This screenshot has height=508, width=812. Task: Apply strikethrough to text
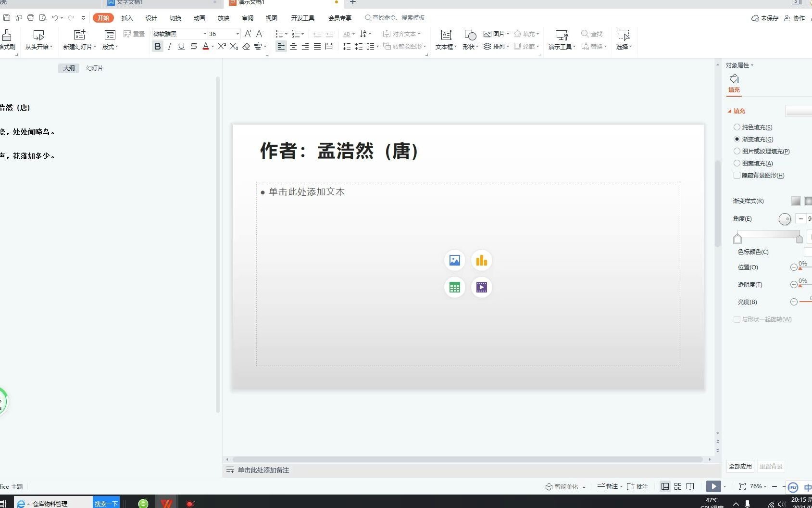(193, 46)
